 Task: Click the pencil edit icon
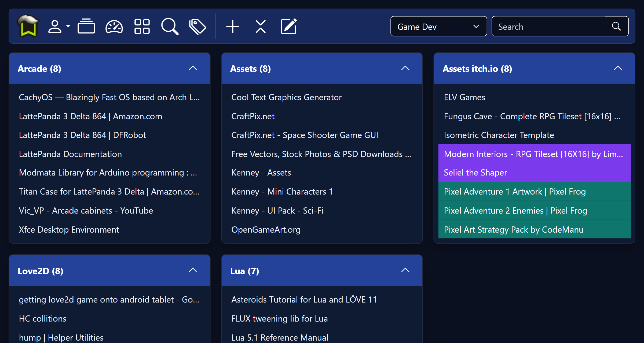(x=289, y=26)
